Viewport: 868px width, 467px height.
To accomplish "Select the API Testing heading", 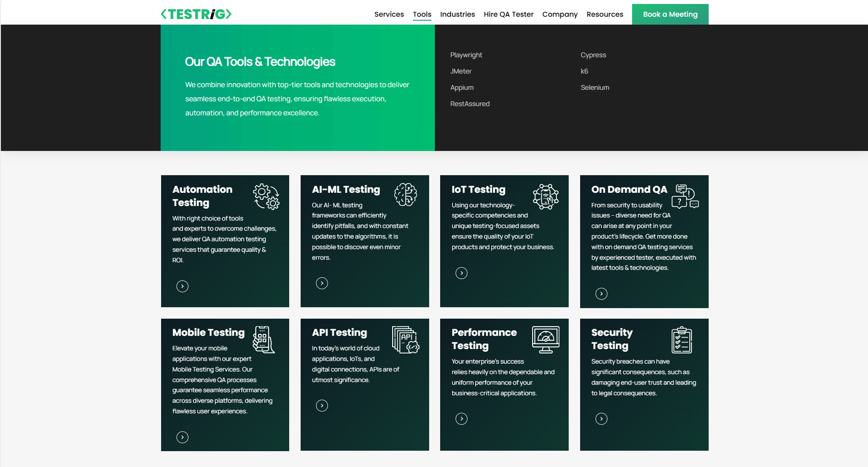I will 339,332.
